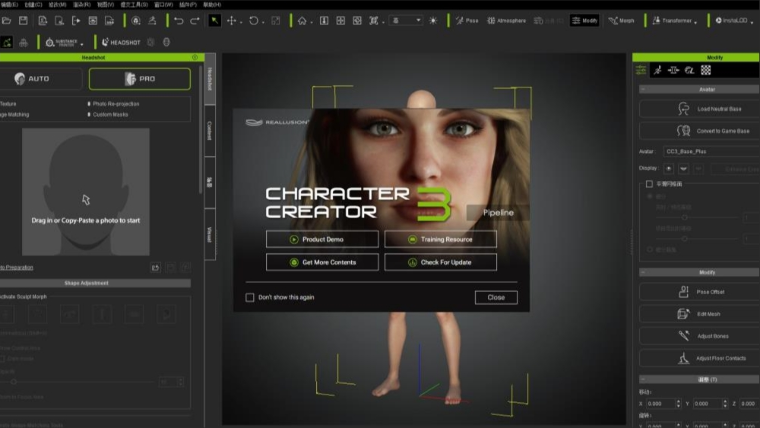Click the sun lighting icon in toolbar
This screenshot has width=760, height=428.
point(433,20)
